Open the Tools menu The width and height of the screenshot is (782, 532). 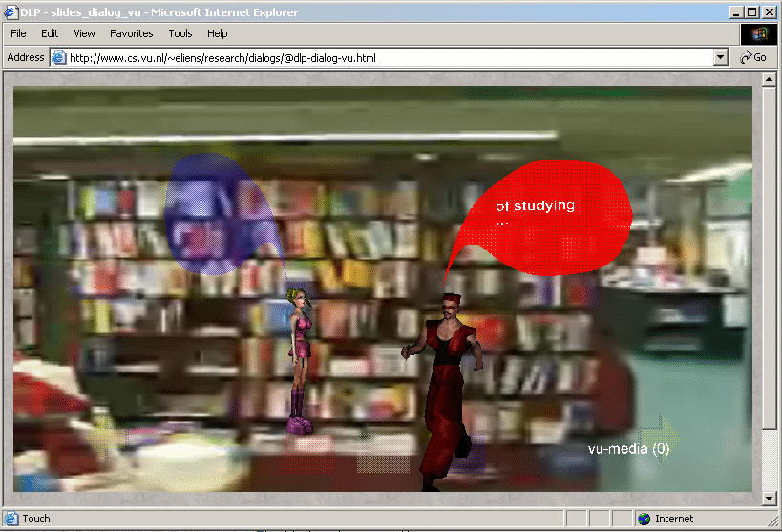pos(180,33)
